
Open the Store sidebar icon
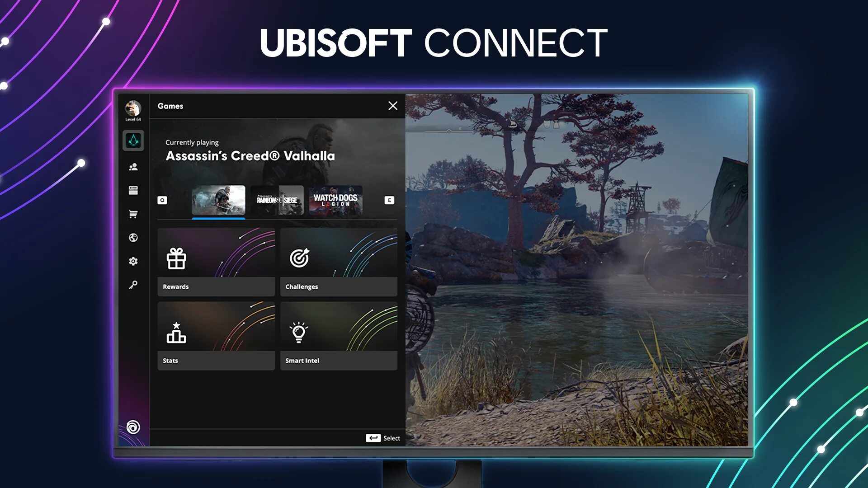[x=132, y=214]
